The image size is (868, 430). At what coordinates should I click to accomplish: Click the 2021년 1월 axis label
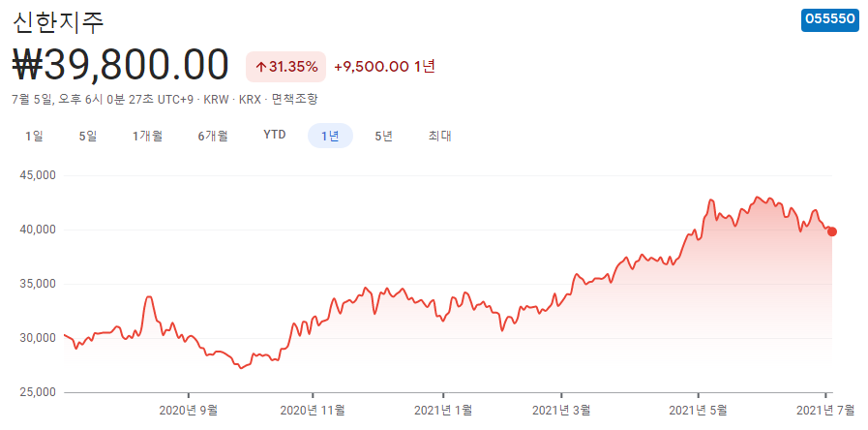[443, 411]
